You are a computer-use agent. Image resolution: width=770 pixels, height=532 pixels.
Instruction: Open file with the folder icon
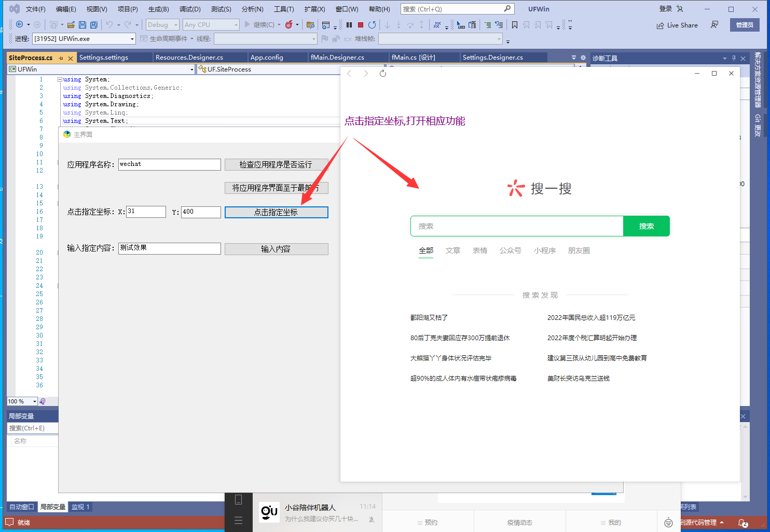(71, 24)
